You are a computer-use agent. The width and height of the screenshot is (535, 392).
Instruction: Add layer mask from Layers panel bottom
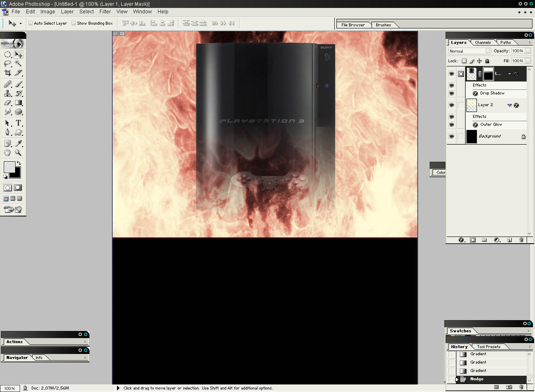click(x=473, y=240)
